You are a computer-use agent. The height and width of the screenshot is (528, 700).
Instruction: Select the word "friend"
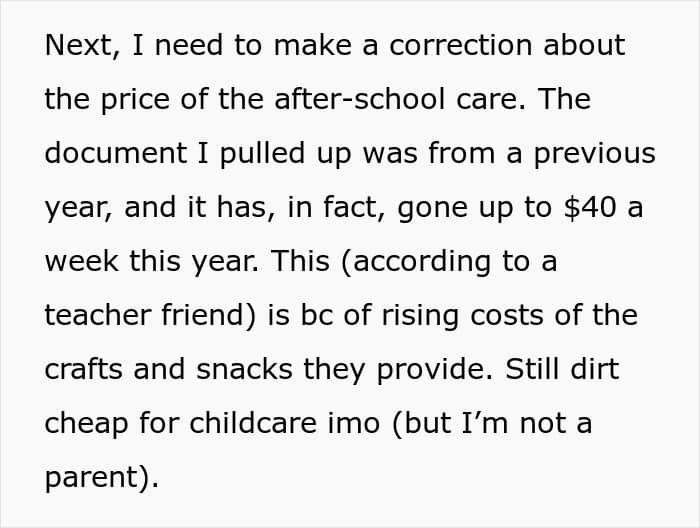[x=214, y=316]
